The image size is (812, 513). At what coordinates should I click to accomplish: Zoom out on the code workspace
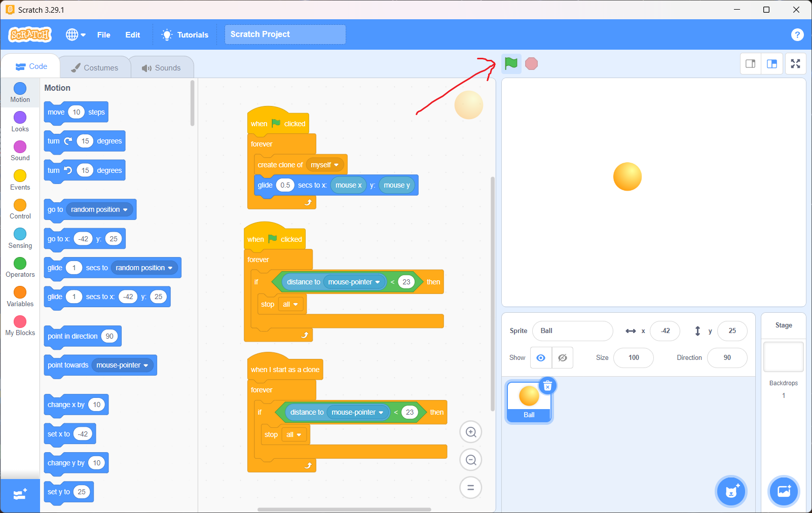470,460
